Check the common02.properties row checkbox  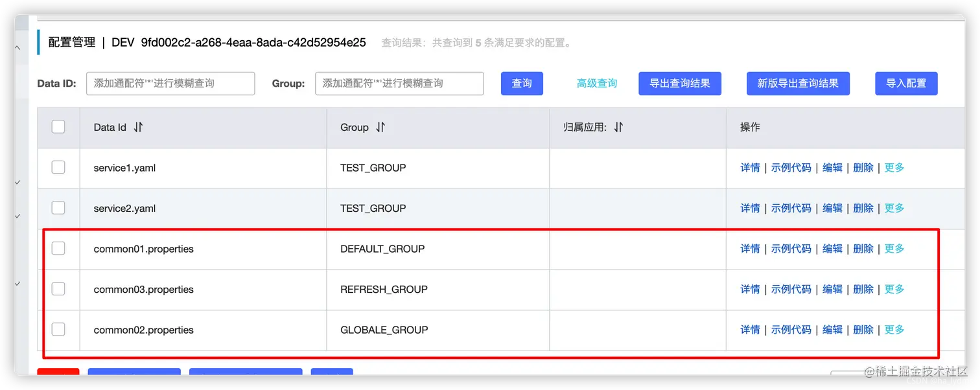coord(58,330)
